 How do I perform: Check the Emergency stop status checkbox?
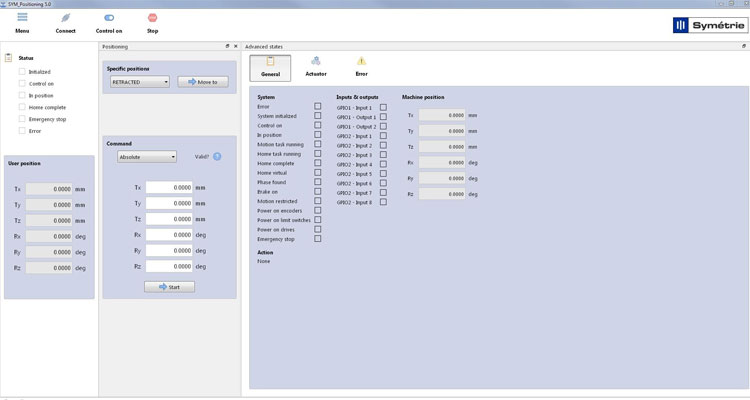(22, 119)
